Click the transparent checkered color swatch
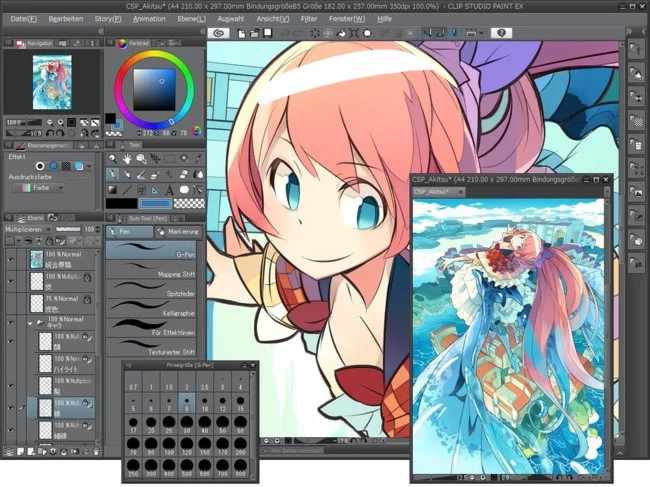650x487 pixels. [x=189, y=204]
